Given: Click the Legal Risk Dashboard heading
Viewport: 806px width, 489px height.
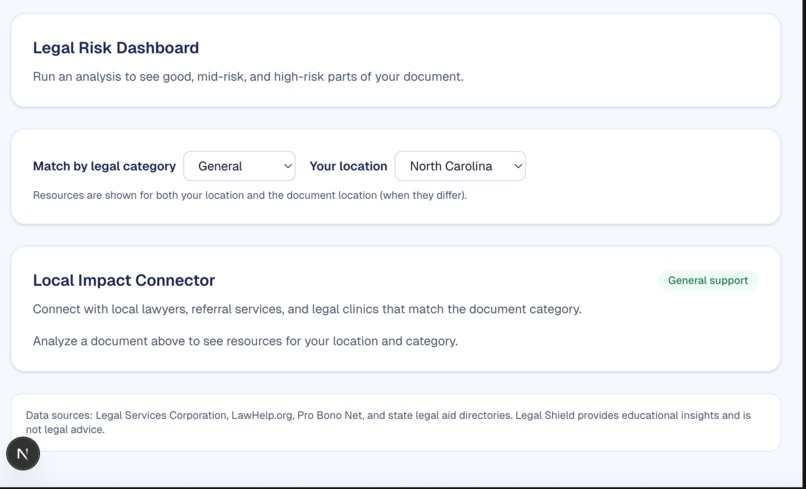Looking at the screenshot, I should click(116, 48).
